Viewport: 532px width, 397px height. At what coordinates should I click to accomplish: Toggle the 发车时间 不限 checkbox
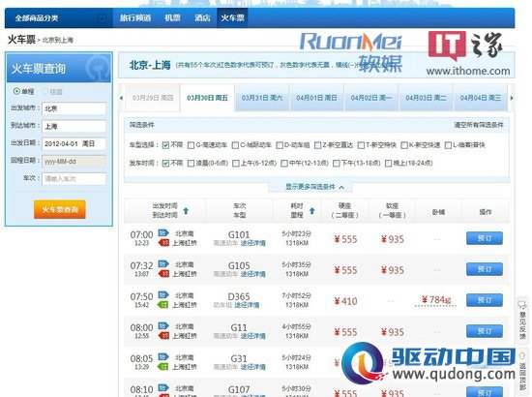point(165,164)
